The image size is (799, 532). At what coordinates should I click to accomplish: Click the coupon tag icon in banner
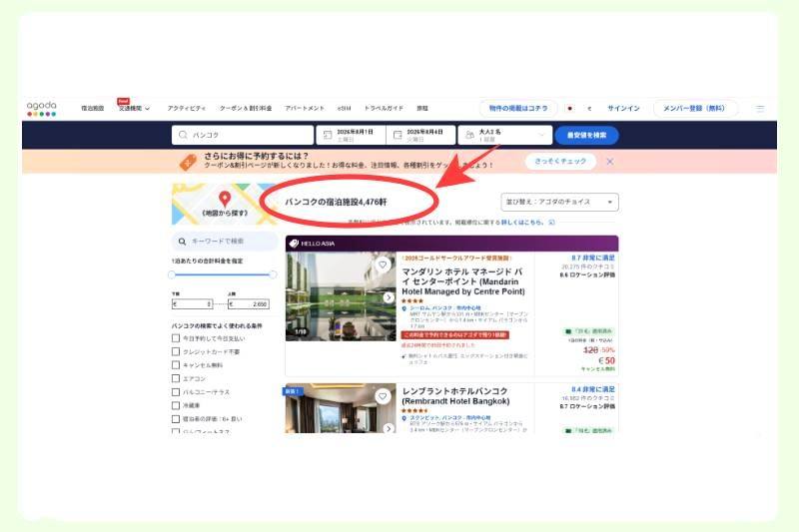tap(188, 163)
